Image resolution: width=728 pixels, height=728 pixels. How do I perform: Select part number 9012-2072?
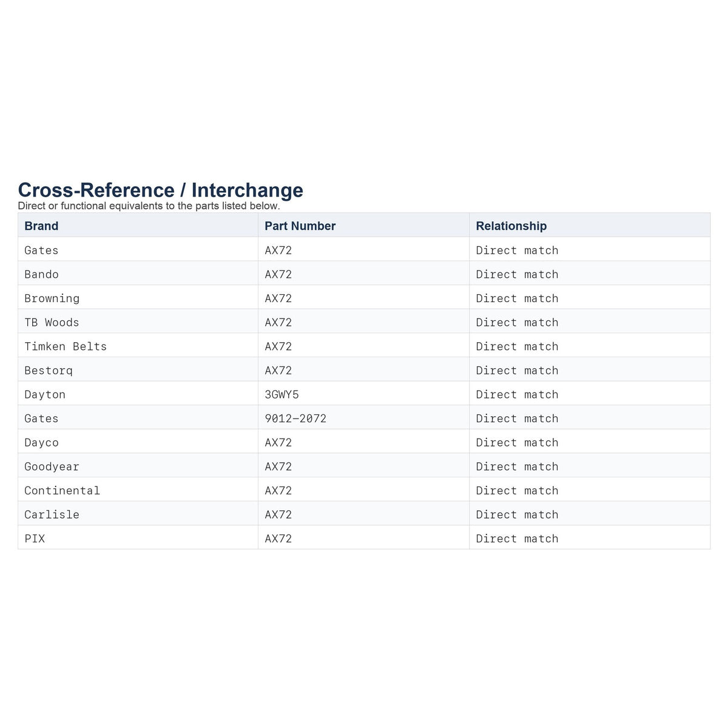click(x=295, y=419)
